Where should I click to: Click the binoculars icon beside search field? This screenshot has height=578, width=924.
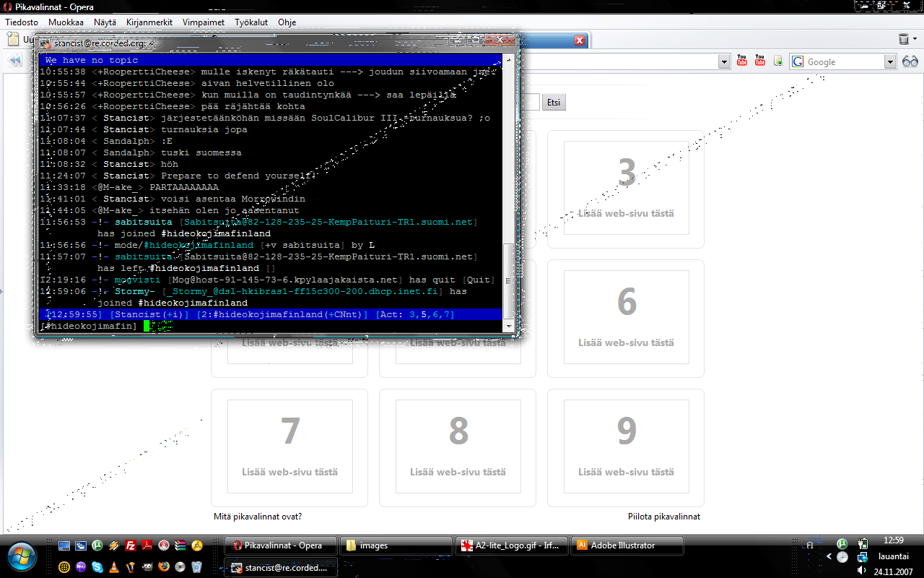click(910, 61)
